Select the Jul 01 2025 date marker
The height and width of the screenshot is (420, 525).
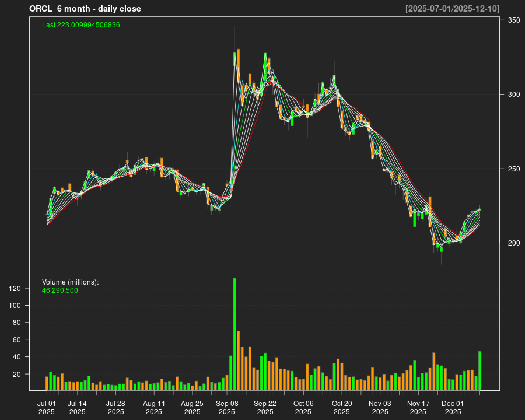point(47,407)
